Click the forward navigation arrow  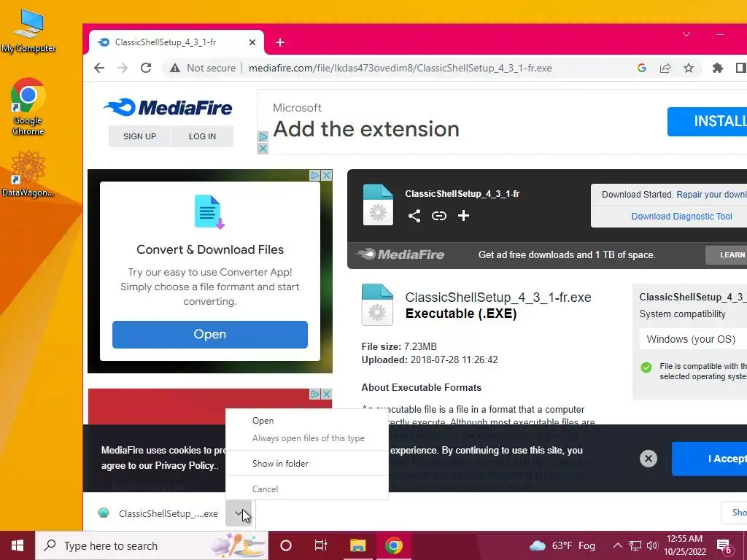(x=123, y=68)
